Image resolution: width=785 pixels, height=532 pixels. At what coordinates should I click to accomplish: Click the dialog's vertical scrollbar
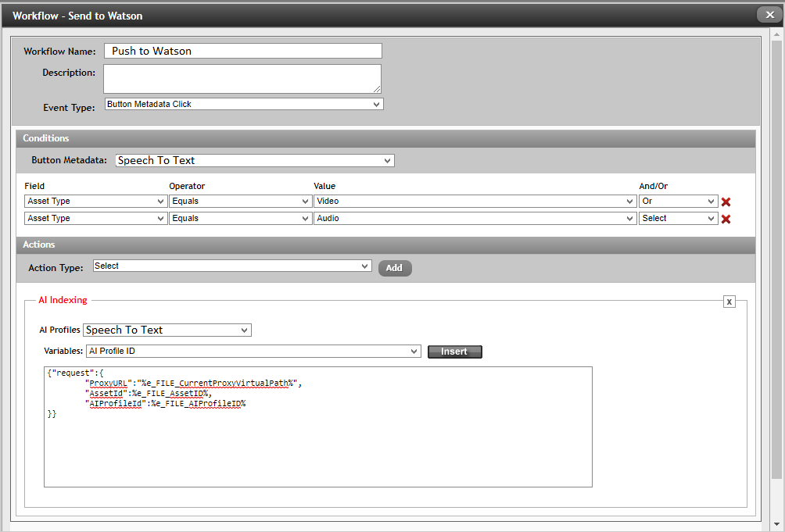(776, 260)
